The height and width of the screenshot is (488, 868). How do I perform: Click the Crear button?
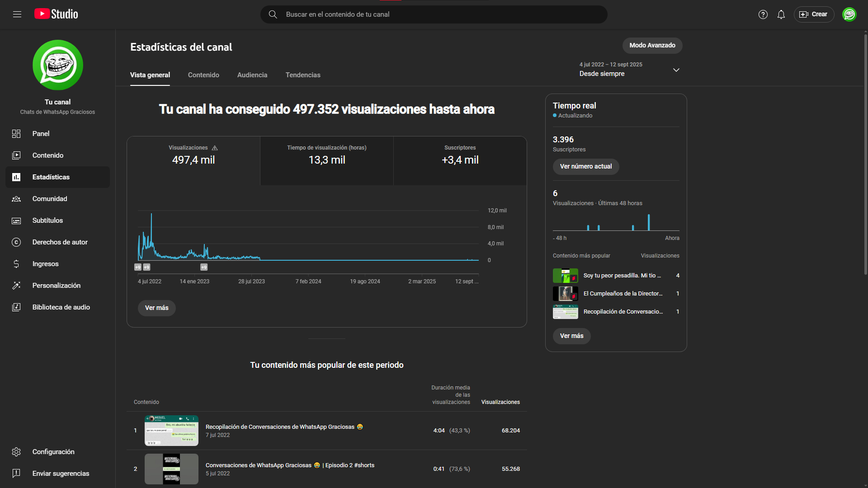click(814, 14)
